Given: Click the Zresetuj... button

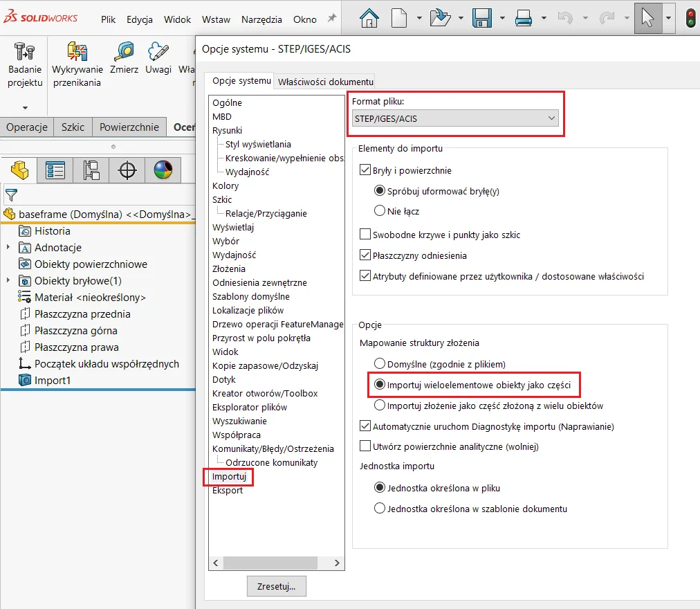Looking at the screenshot, I should point(277,586).
